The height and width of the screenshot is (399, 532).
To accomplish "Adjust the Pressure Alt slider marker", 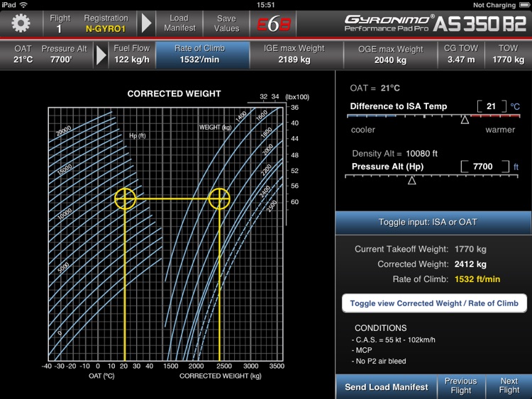I will [412, 180].
